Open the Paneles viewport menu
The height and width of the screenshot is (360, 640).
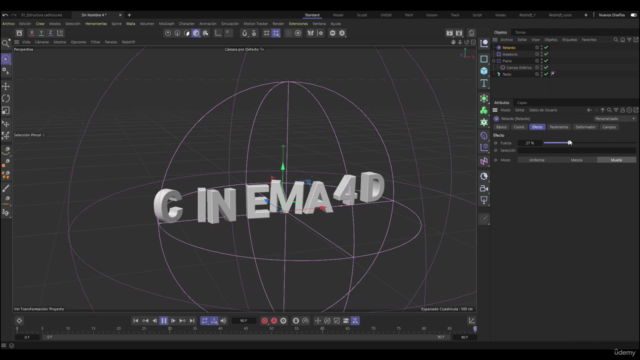(111, 42)
